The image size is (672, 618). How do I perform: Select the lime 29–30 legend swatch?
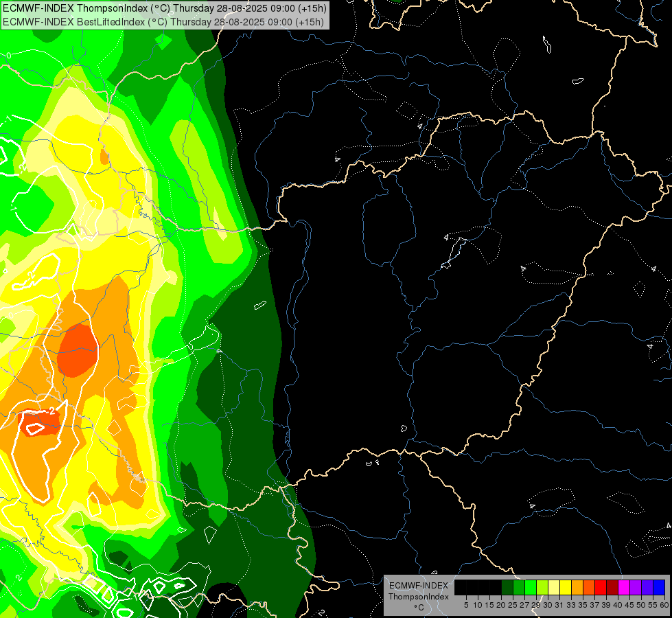tap(542, 587)
